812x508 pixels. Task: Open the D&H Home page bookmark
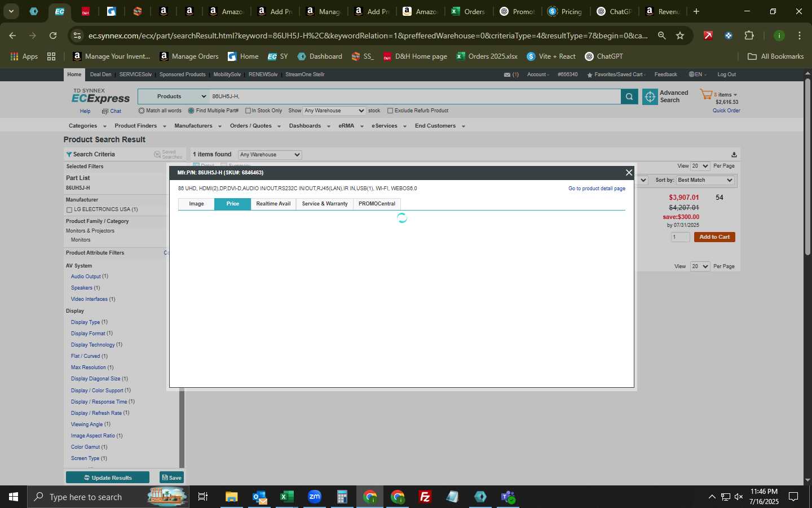415,56
